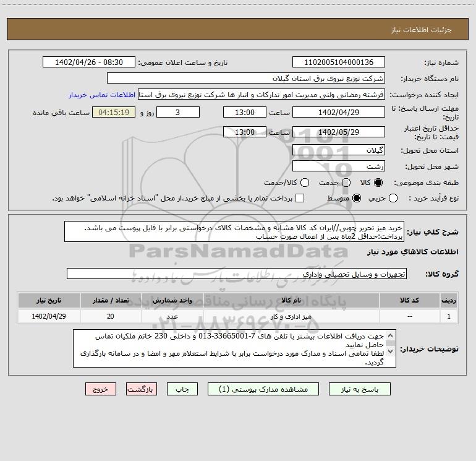Click the need date cell 1402/04/29

click(x=49, y=316)
